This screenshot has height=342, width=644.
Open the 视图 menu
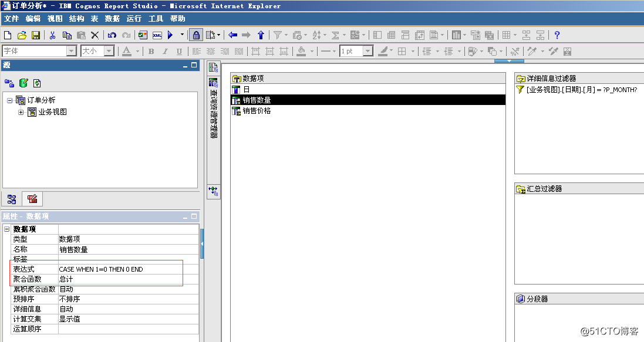[55, 18]
